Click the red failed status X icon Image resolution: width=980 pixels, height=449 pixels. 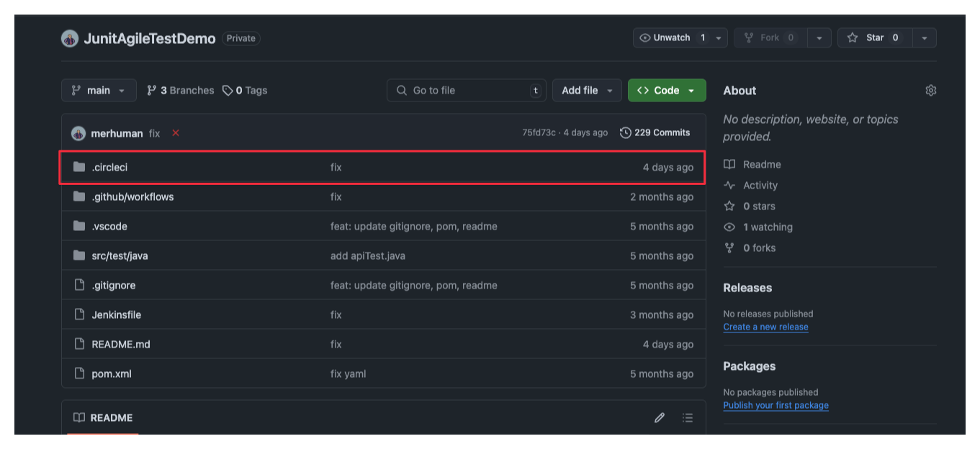pyautogui.click(x=176, y=133)
